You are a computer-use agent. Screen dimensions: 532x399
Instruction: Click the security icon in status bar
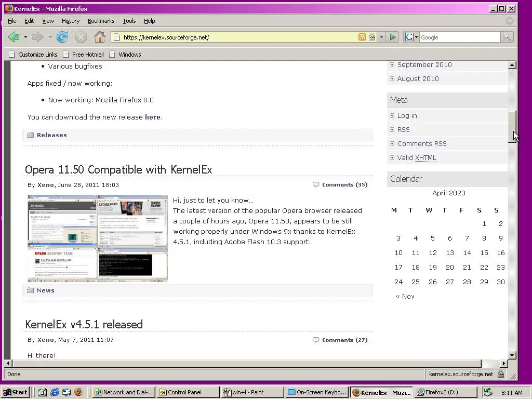pos(501,374)
